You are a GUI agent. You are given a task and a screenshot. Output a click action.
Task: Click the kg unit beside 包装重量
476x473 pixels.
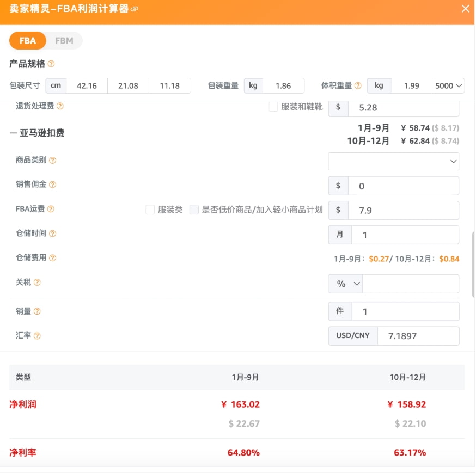[253, 85]
